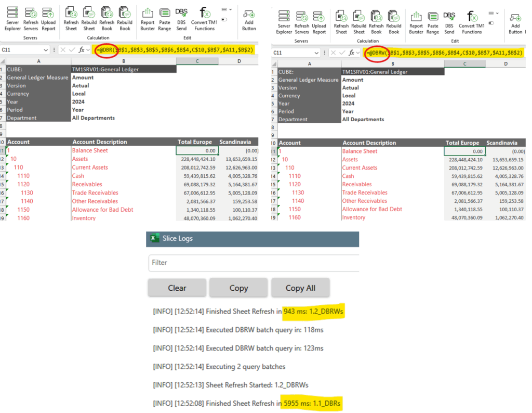Select the log line 'Sheet Refresh Started: 1.2_DBRWs'
This screenshot has height=413, width=532.
point(231,385)
